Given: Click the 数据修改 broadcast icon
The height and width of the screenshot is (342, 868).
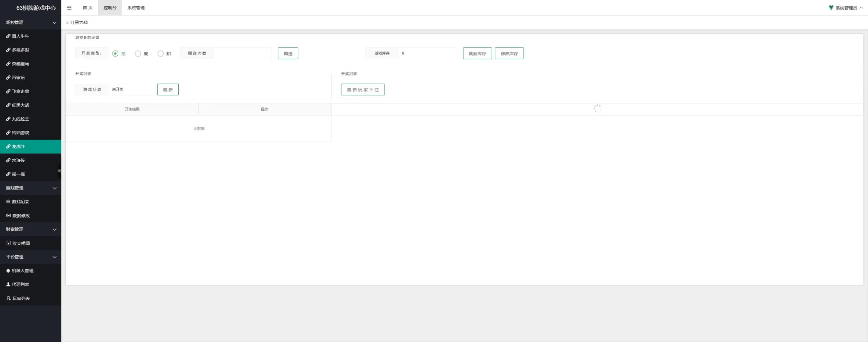Looking at the screenshot, I should click(x=8, y=215).
